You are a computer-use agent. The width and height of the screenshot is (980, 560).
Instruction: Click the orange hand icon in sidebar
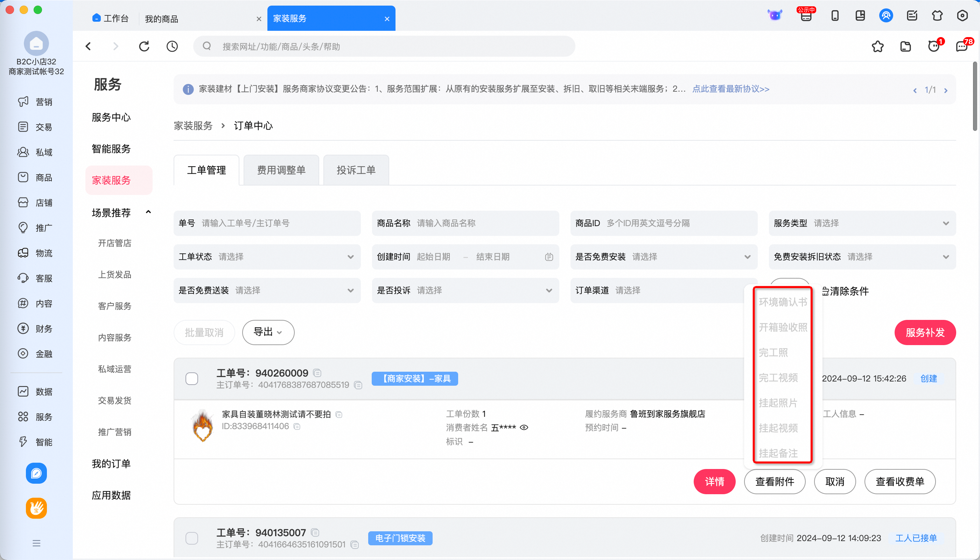(36, 508)
